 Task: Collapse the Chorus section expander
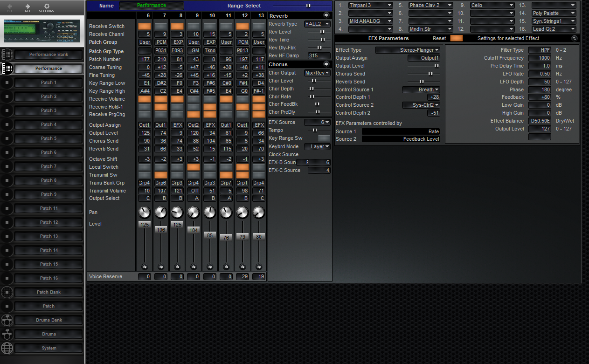click(326, 64)
